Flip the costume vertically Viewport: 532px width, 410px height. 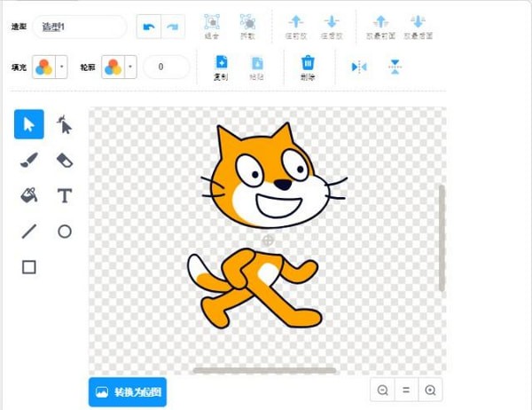coord(395,67)
